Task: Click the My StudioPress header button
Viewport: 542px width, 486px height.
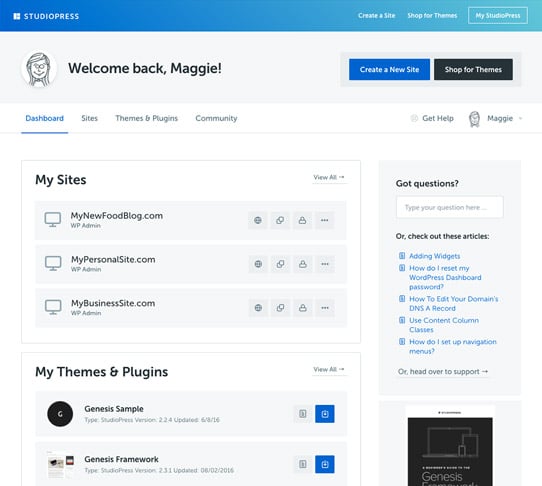Action: pyautogui.click(x=498, y=16)
